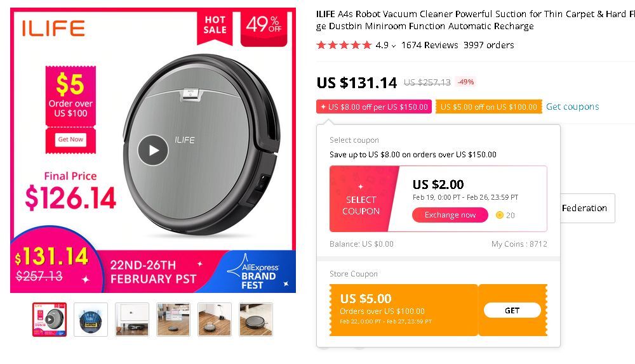Select the second thumbnail with blue suction graphic
This screenshot has width=635, height=364.
(x=91, y=319)
